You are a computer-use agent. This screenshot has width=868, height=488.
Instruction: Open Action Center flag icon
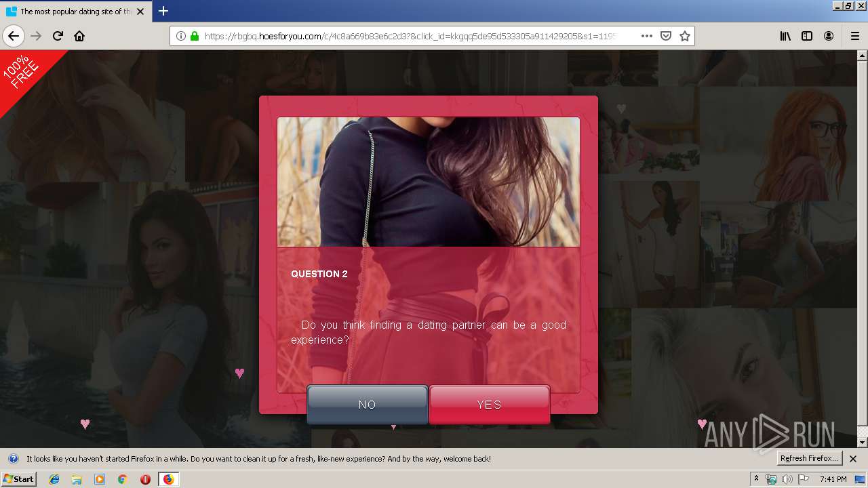coord(804,479)
